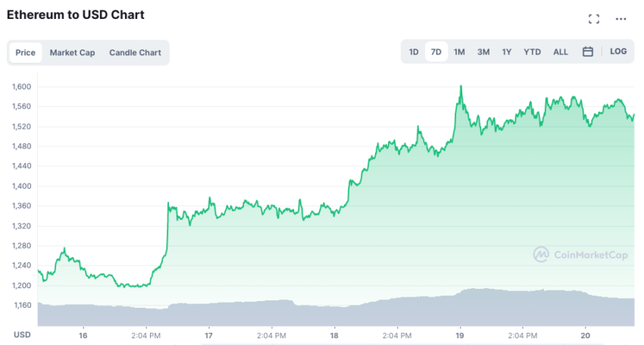
Task: Switch to the Market Cap tab
Action: [72, 52]
